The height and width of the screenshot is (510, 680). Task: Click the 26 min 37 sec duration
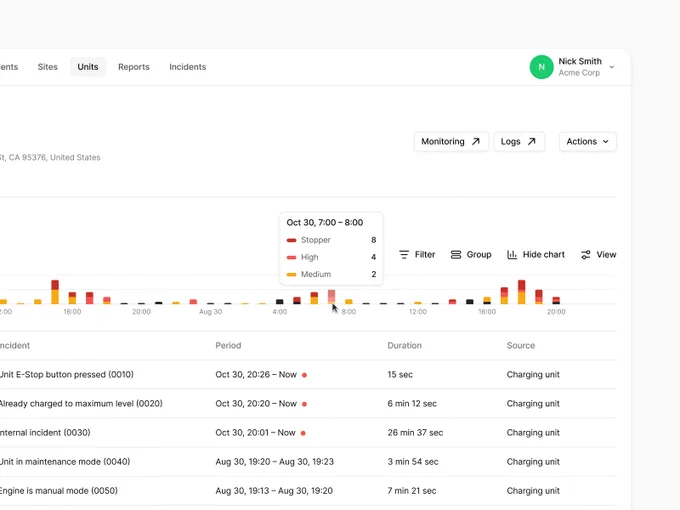point(415,432)
